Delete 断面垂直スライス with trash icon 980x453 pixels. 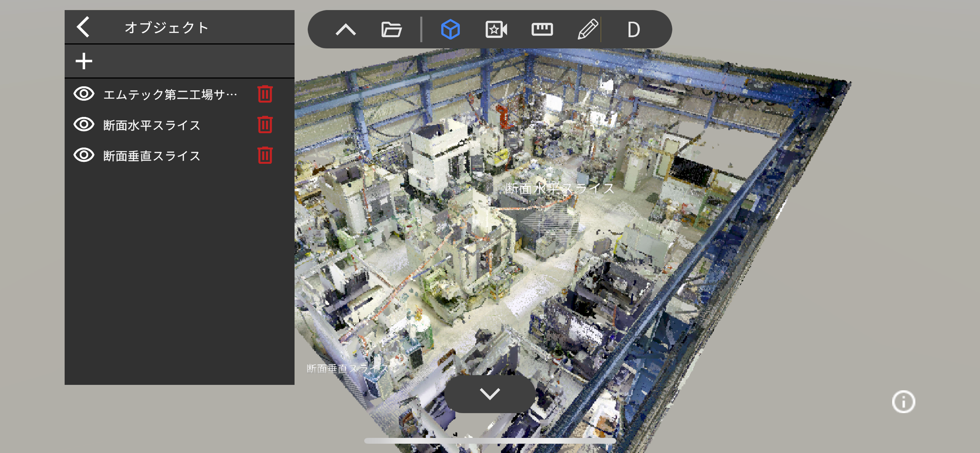(x=265, y=156)
